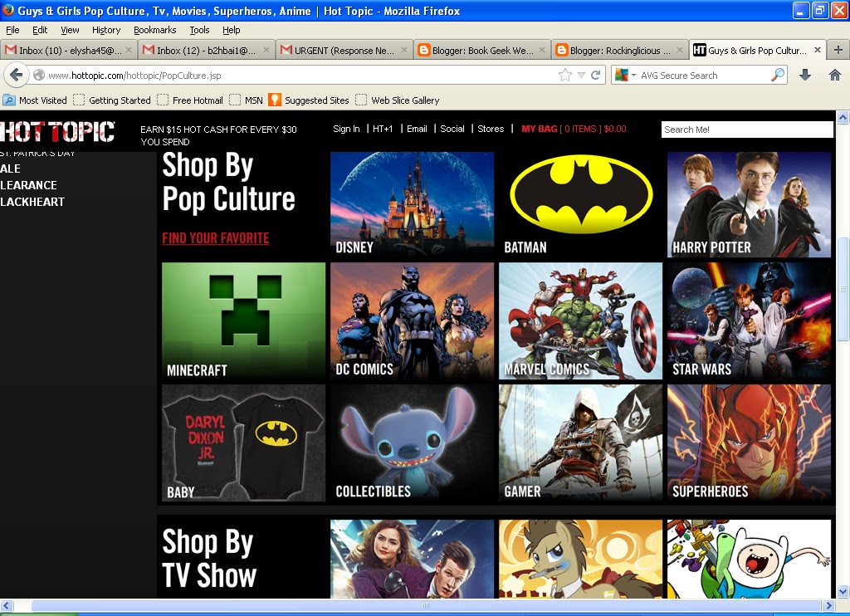Expand the URL history dropdown arrow
This screenshot has width=850, height=616.
(581, 76)
